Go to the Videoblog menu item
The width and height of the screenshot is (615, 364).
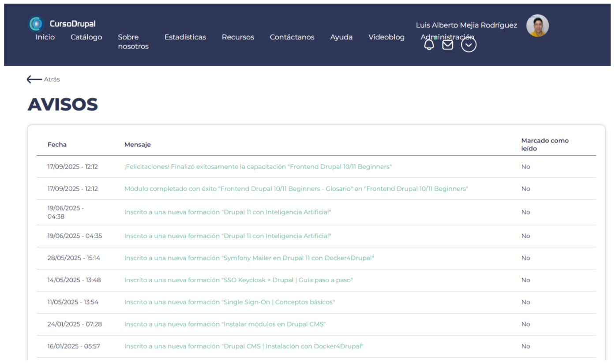(x=386, y=37)
